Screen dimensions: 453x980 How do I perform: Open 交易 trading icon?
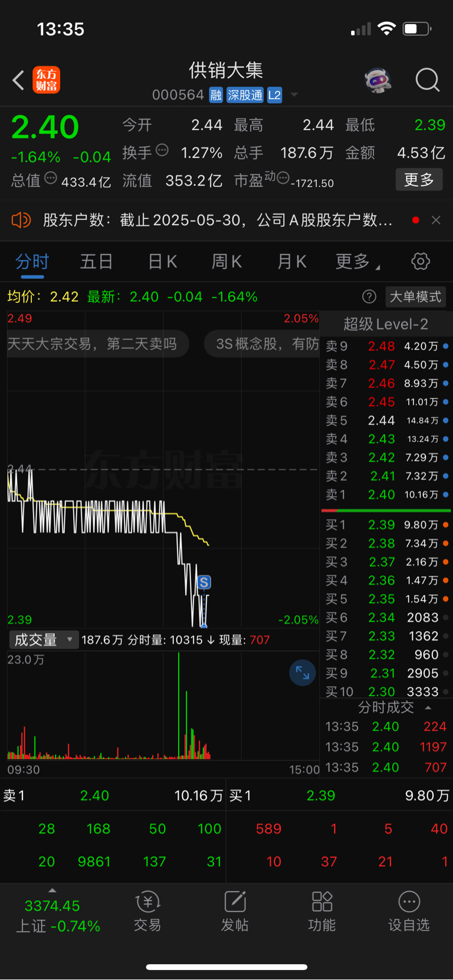tap(147, 912)
